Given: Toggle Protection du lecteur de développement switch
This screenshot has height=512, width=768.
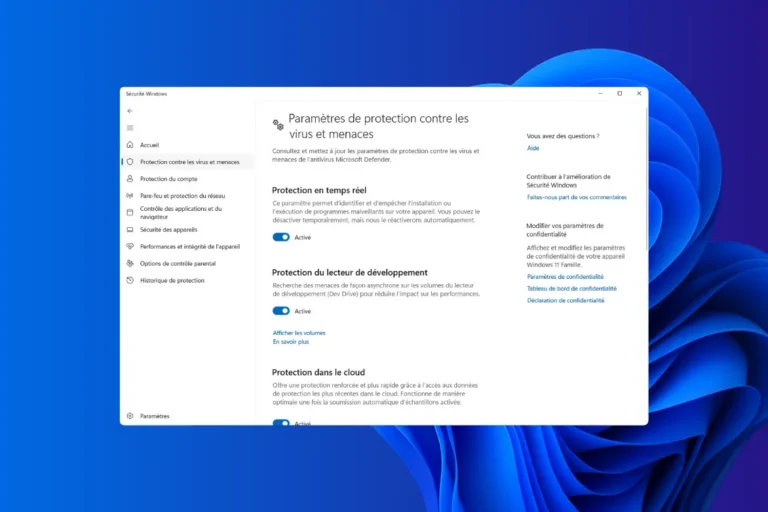Looking at the screenshot, I should (281, 311).
